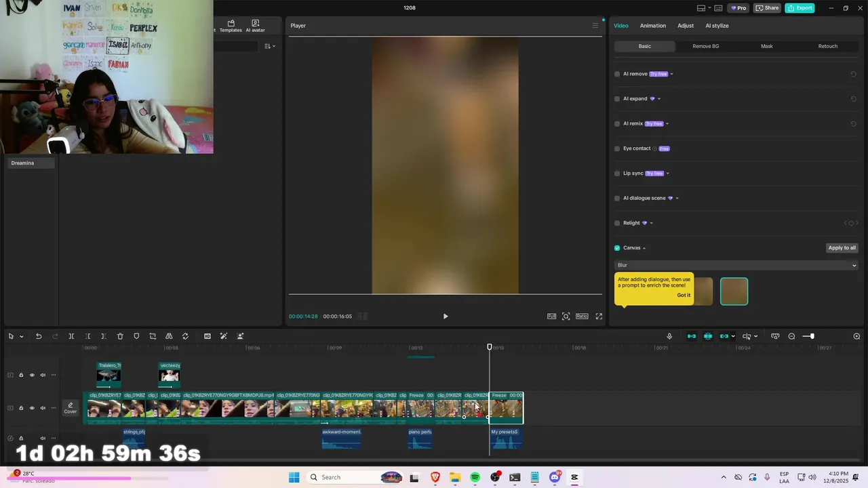Click the preview zoom scan icon
The image size is (868, 488).
coord(566,317)
